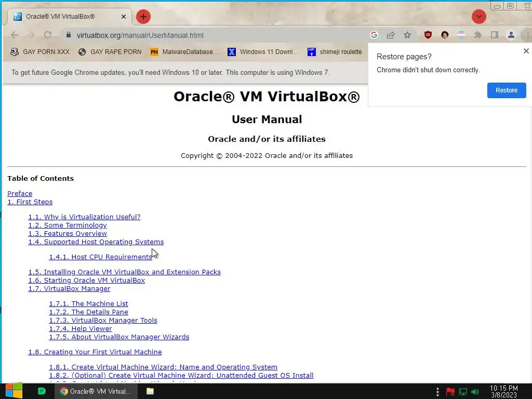Click the red flag tray icon
The image size is (532, 399).
click(x=450, y=392)
